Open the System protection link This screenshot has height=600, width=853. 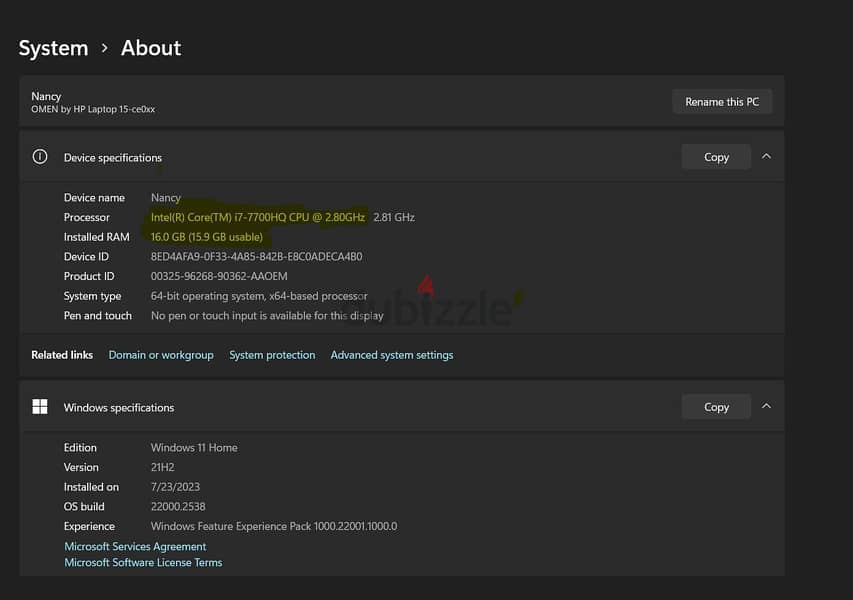tap(272, 355)
